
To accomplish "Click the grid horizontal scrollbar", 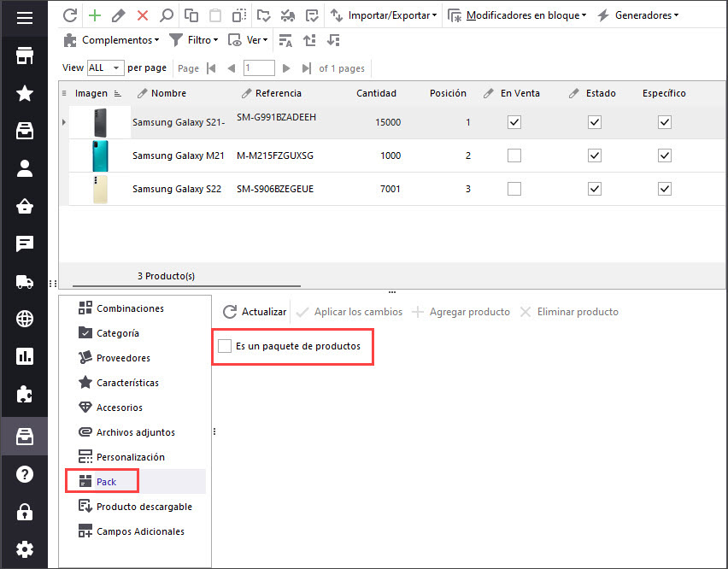I will [186, 285].
